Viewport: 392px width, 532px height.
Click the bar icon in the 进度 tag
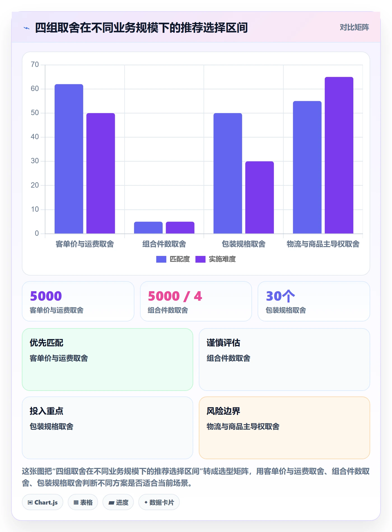pos(111,503)
